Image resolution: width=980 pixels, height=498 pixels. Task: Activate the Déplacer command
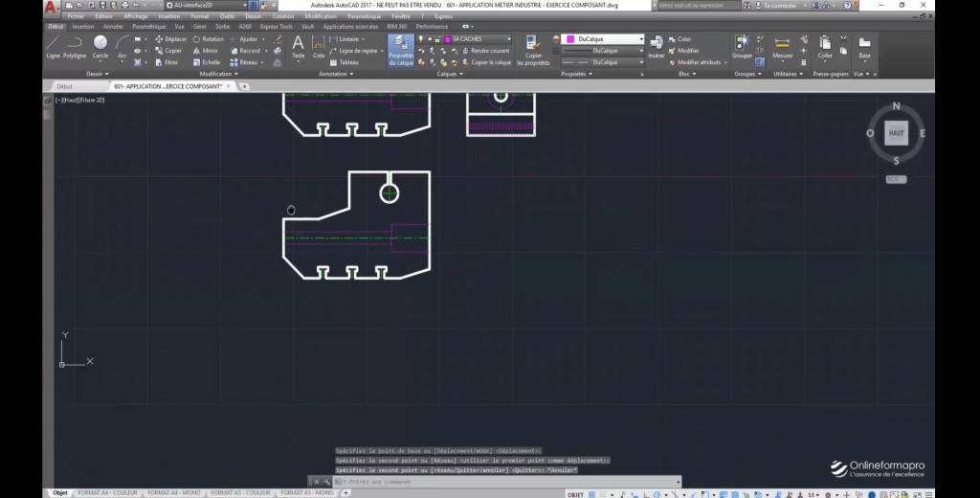point(170,39)
